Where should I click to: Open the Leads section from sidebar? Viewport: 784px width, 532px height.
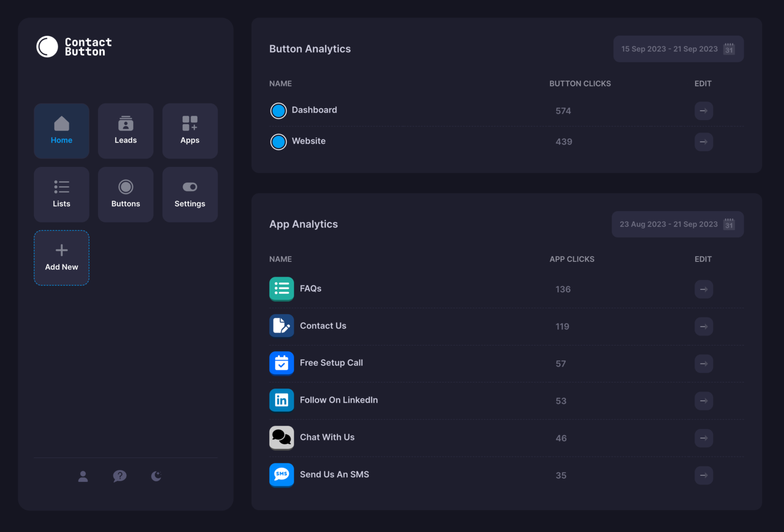pos(126,131)
